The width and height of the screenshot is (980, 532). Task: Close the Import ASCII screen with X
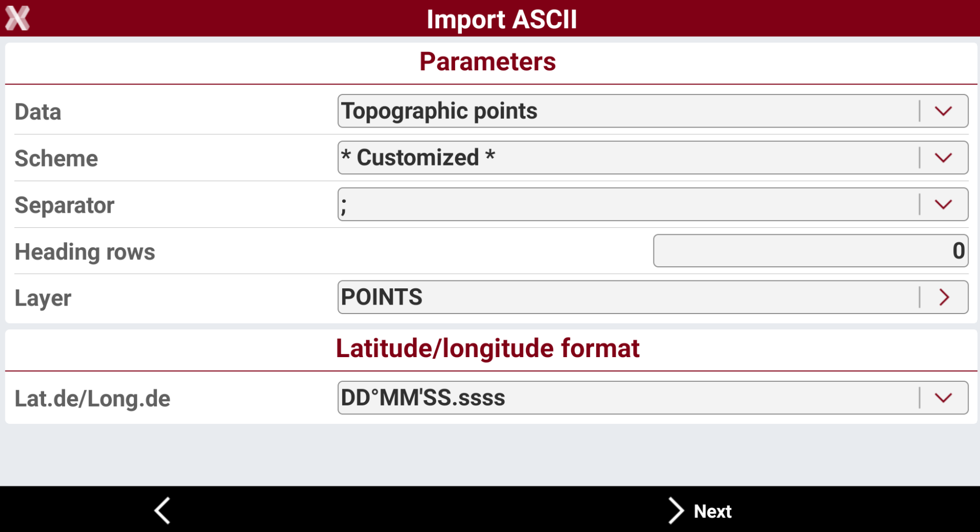17,18
